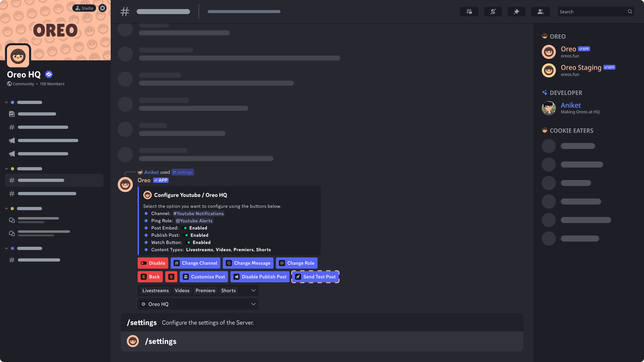Open the first announcement megaphone channel
This screenshot has width=644, height=362.
point(43,140)
